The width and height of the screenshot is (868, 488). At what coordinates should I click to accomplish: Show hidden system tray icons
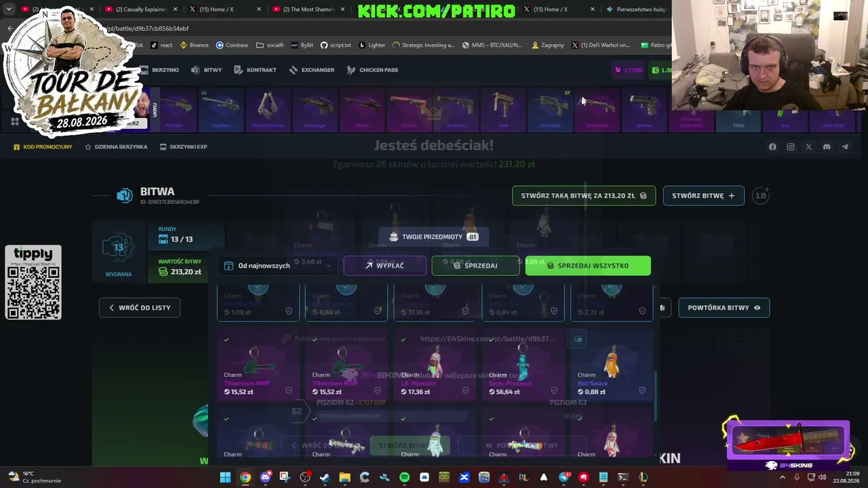pos(782,477)
